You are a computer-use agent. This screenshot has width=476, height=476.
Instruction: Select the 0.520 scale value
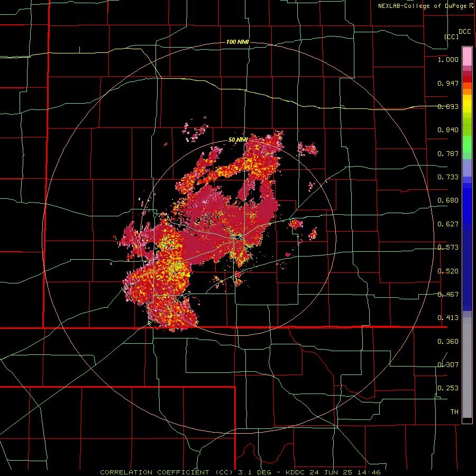click(448, 271)
